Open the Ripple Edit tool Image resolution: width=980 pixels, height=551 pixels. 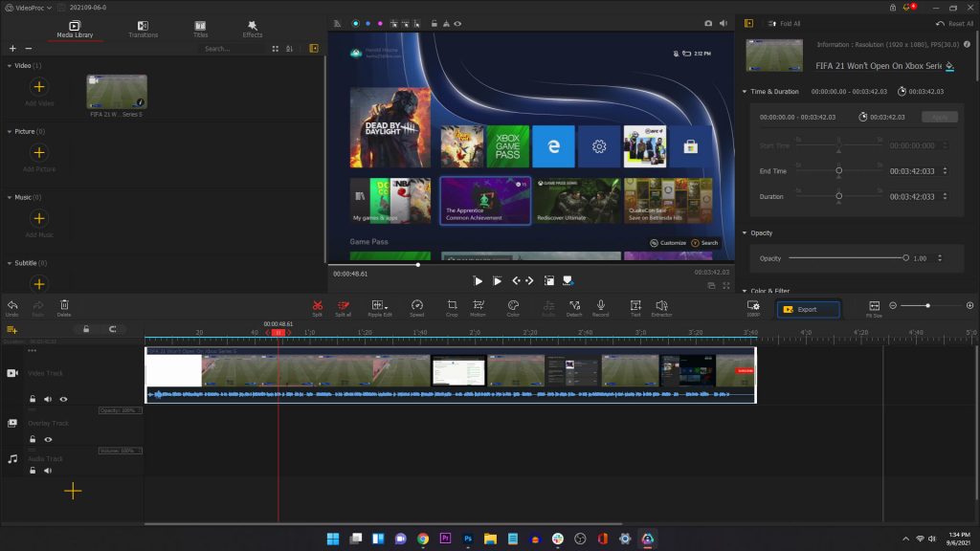point(379,307)
